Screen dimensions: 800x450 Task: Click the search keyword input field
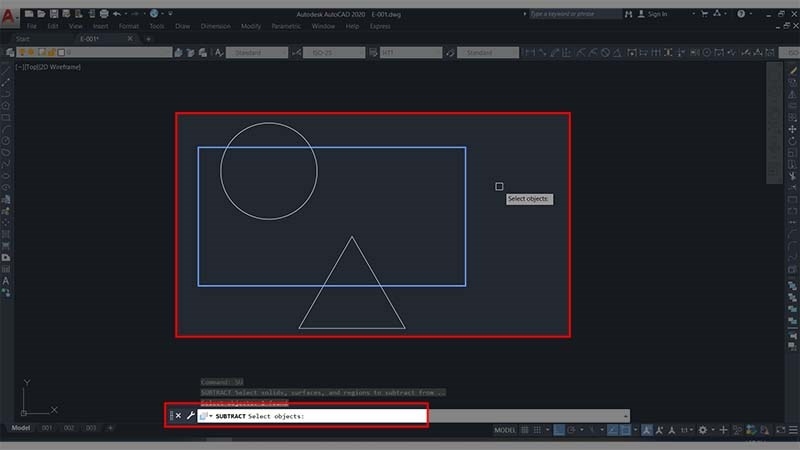[x=574, y=14]
